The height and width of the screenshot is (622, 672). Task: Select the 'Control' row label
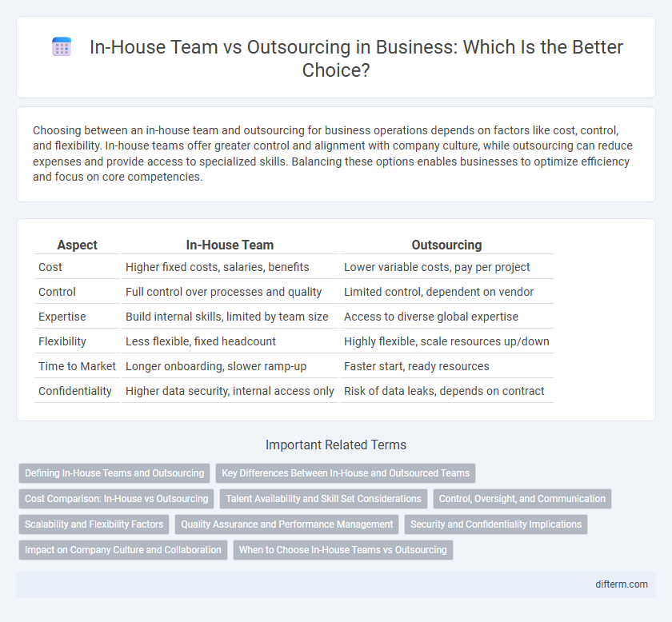[x=57, y=292]
